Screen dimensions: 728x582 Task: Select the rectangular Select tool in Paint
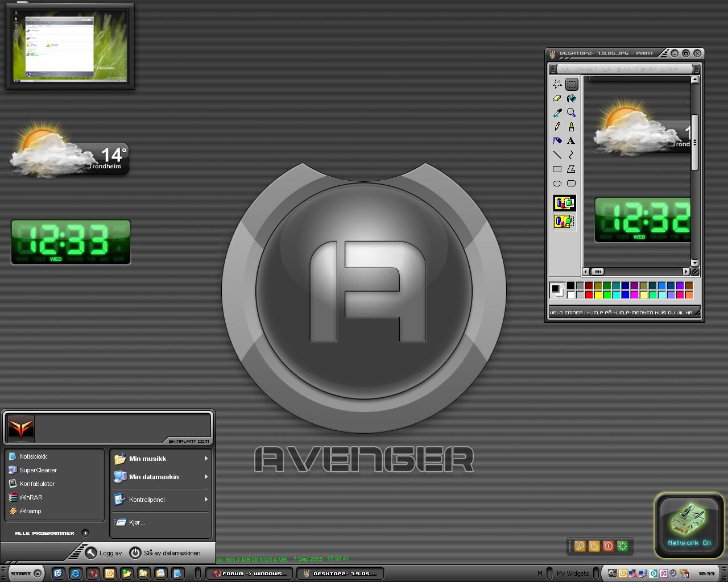click(572, 84)
